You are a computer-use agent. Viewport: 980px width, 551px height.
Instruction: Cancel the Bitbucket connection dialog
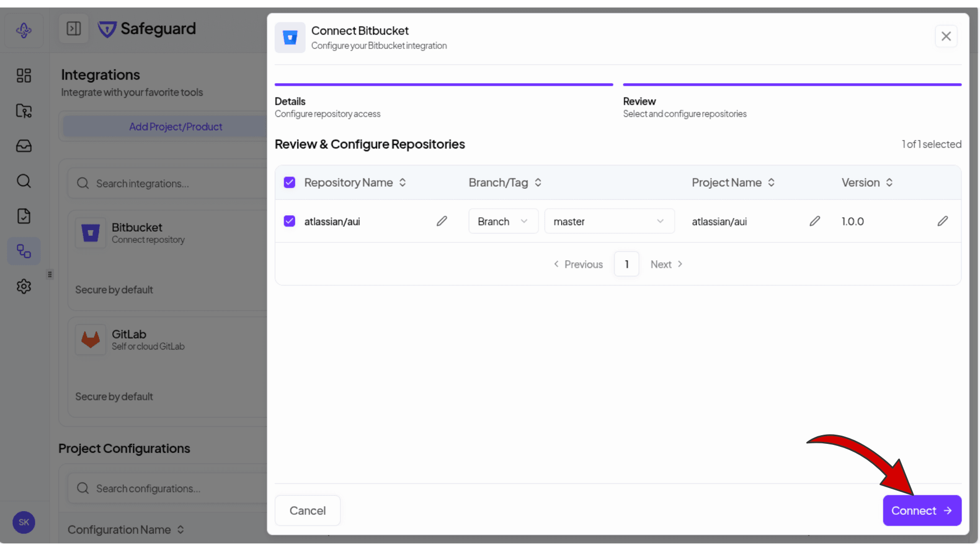click(307, 510)
